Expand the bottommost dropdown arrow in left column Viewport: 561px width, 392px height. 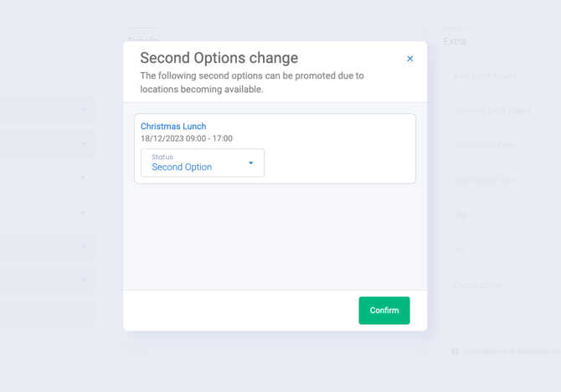point(84,281)
